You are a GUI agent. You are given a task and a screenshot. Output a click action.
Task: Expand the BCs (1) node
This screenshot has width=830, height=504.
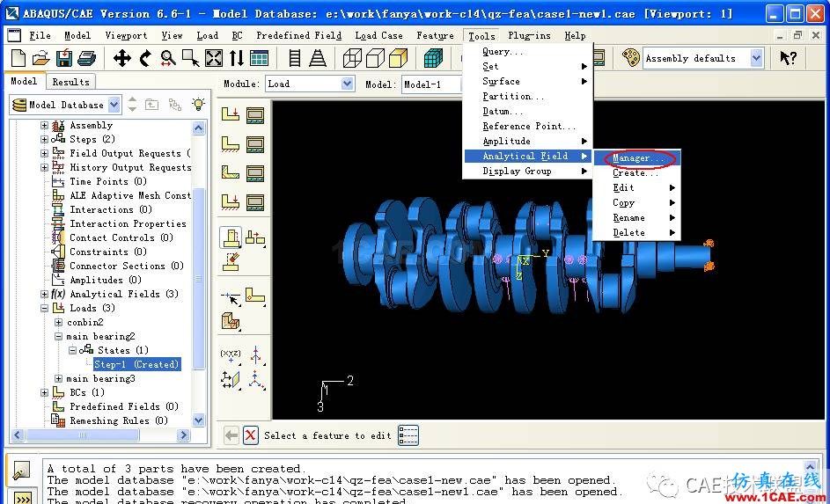[x=45, y=392]
